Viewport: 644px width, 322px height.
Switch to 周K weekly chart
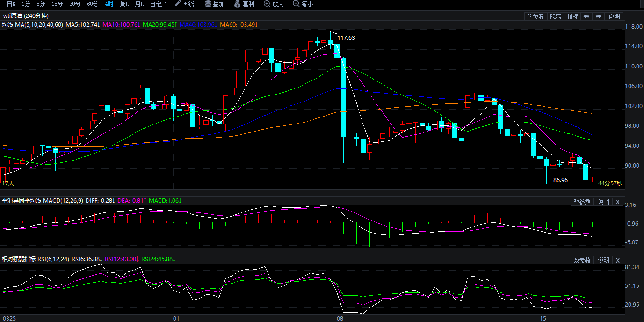(x=124, y=4)
